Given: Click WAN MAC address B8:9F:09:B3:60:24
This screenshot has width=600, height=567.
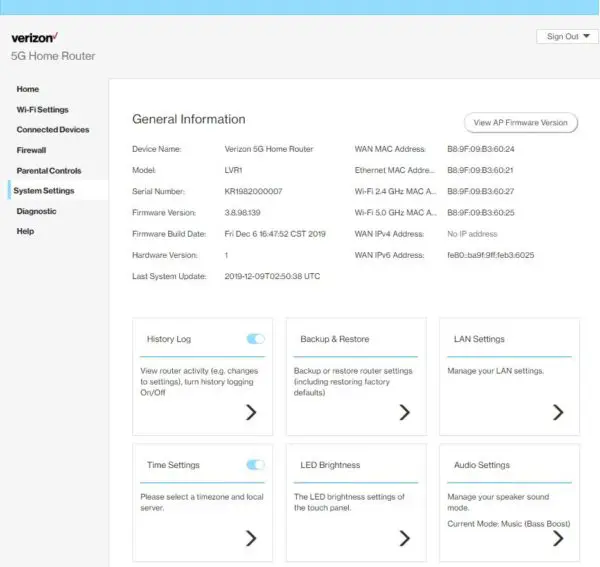Looking at the screenshot, I should click(x=481, y=149).
